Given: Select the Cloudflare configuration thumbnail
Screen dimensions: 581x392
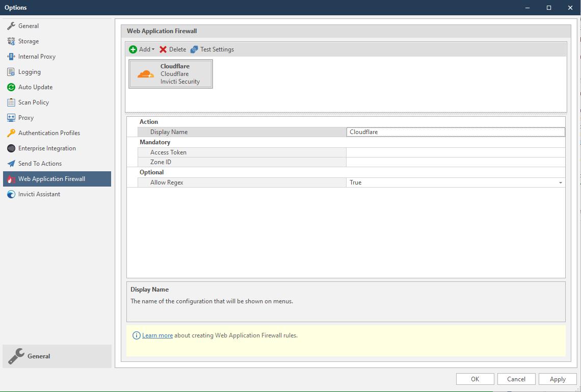Looking at the screenshot, I should [x=171, y=73].
